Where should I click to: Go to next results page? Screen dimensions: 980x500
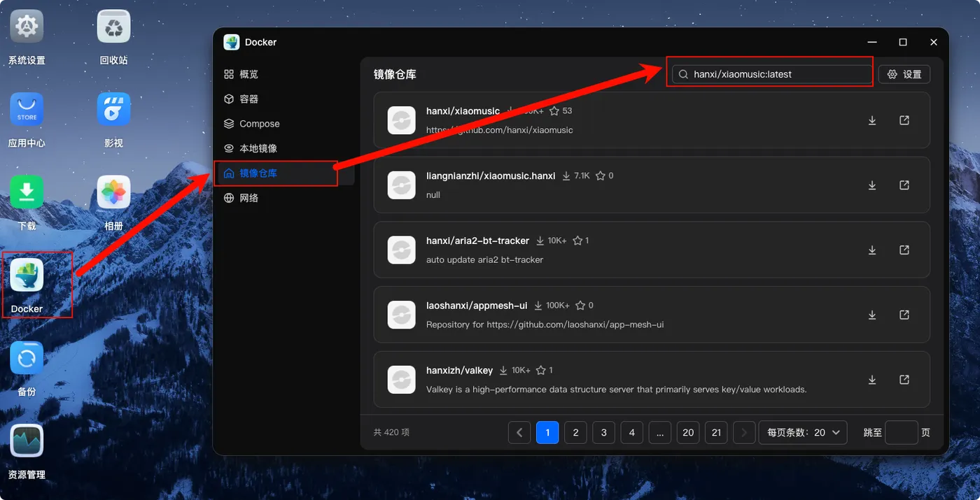[x=745, y=433]
